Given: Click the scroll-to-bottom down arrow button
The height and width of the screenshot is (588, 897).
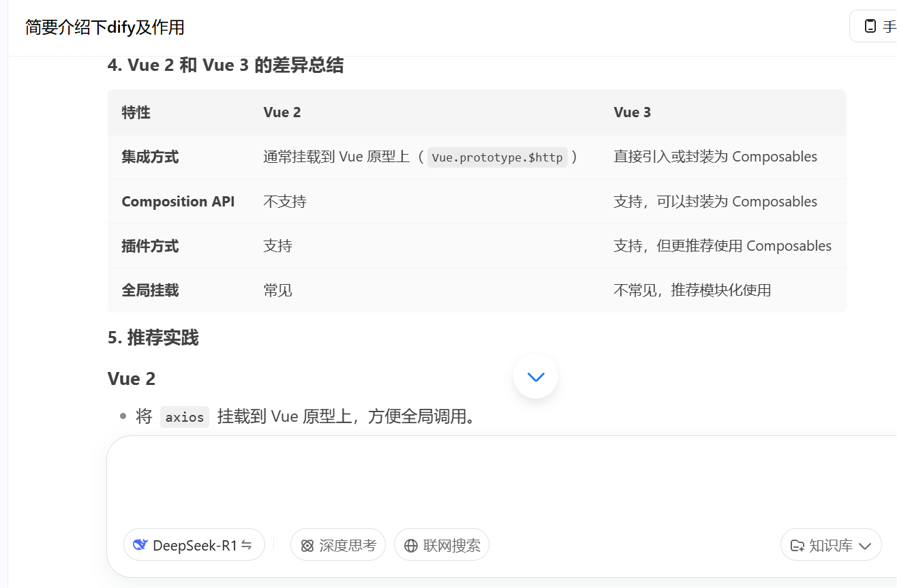Looking at the screenshot, I should point(536,377).
